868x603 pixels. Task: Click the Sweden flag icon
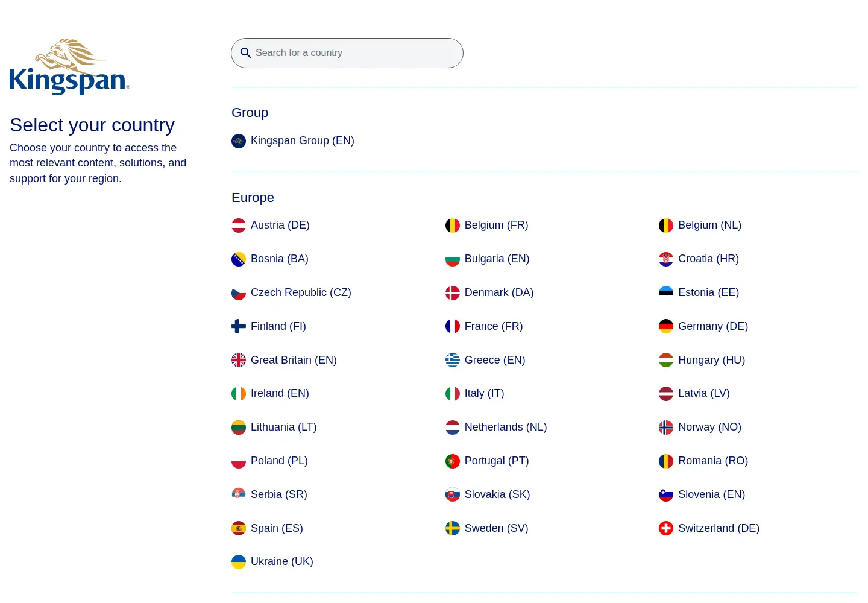[x=453, y=529]
